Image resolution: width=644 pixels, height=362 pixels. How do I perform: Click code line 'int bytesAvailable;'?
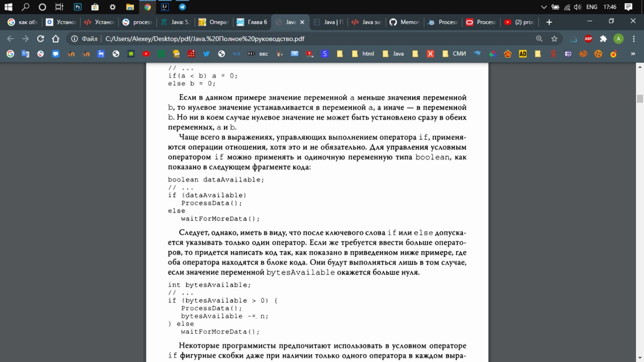click(209, 285)
